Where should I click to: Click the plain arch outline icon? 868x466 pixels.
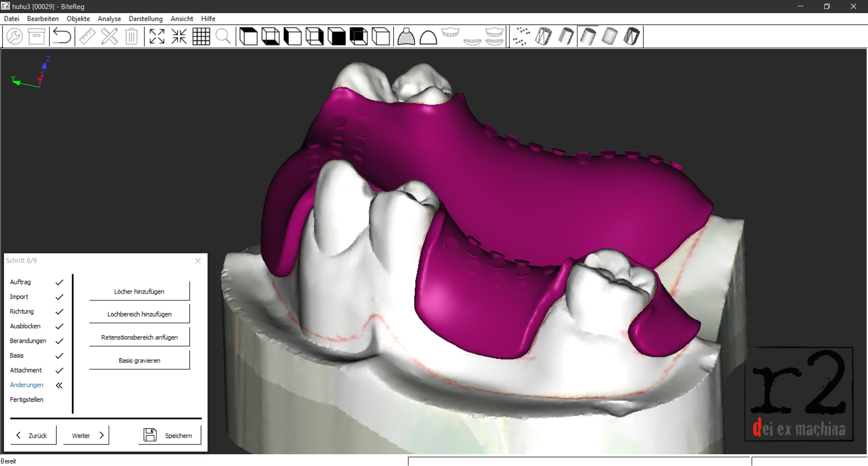[x=428, y=37]
